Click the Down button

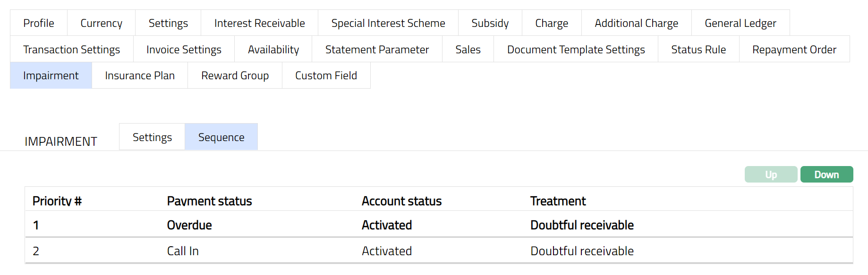pyautogui.click(x=826, y=175)
